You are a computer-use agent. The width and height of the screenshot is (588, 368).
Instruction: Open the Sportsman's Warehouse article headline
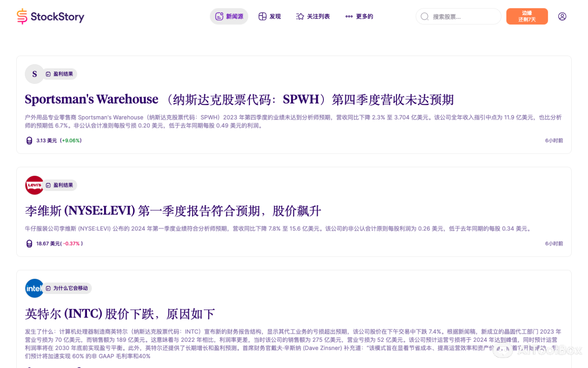point(239,99)
